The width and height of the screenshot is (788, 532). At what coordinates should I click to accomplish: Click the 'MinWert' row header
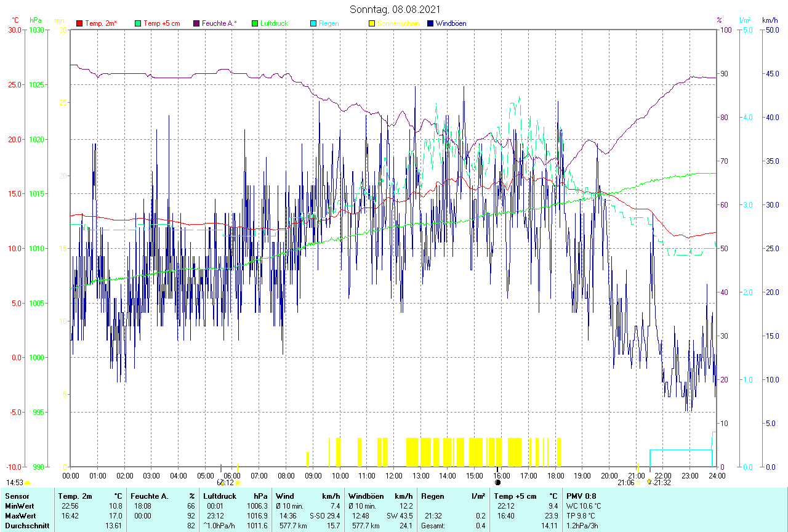coord(18,506)
